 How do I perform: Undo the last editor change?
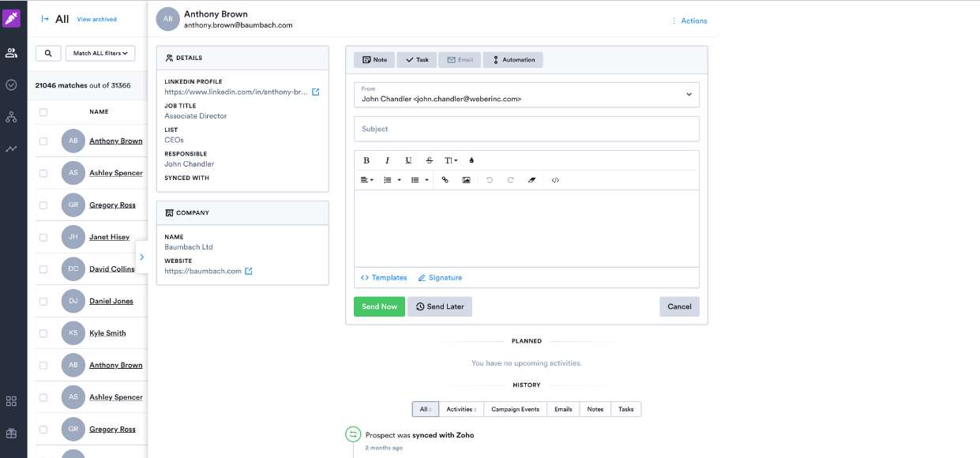click(489, 180)
